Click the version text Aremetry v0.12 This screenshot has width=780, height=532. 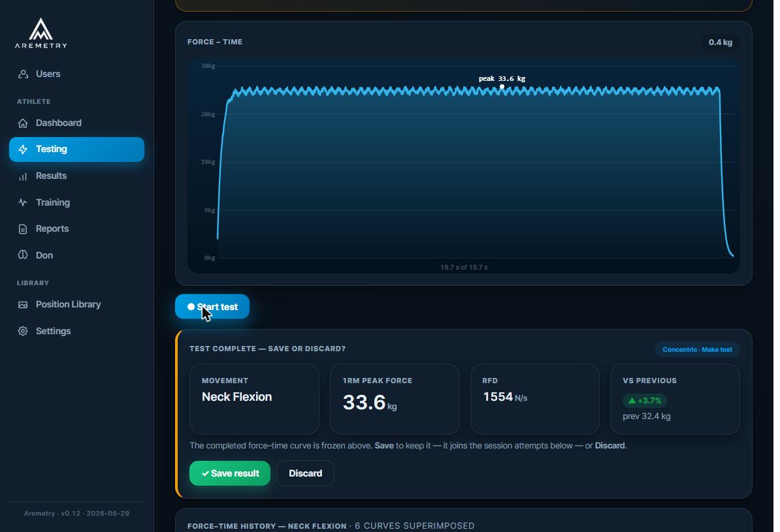click(x=76, y=514)
